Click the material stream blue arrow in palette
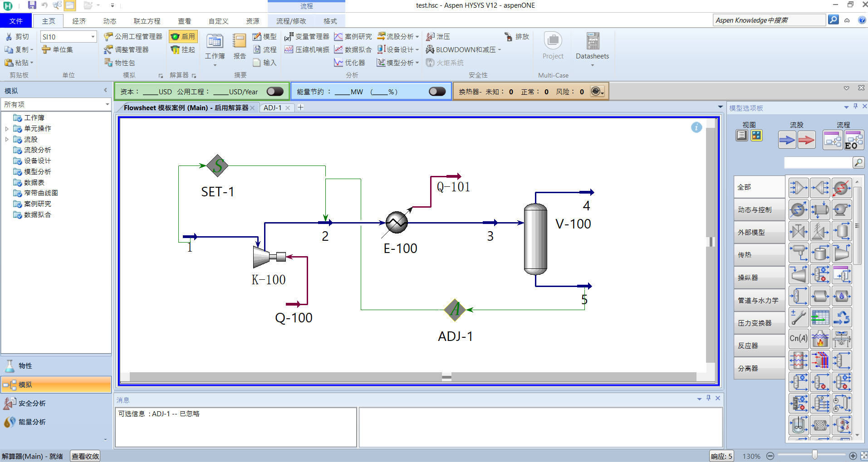This screenshot has width=868, height=462. pos(787,140)
